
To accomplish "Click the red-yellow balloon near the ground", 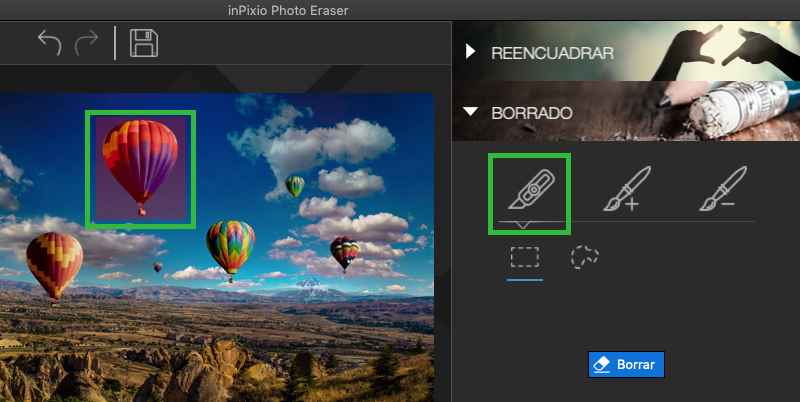I will pyautogui.click(x=55, y=268).
